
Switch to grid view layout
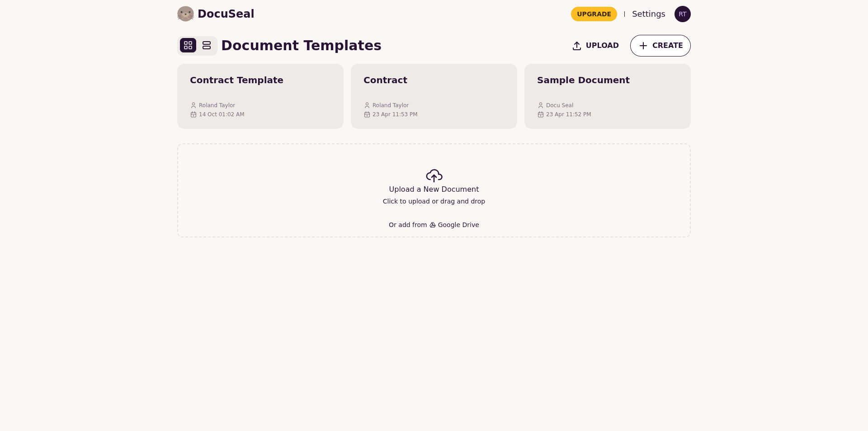188,45
